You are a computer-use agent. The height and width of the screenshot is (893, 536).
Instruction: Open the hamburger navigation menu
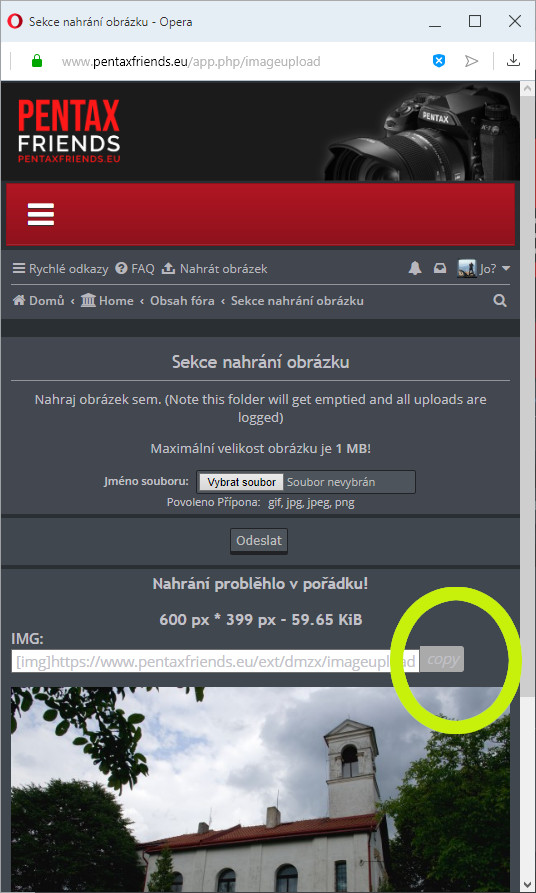pos(41,214)
